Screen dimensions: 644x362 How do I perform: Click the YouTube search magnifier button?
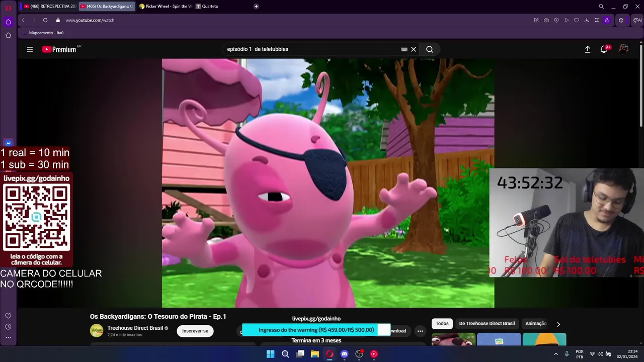tap(430, 49)
